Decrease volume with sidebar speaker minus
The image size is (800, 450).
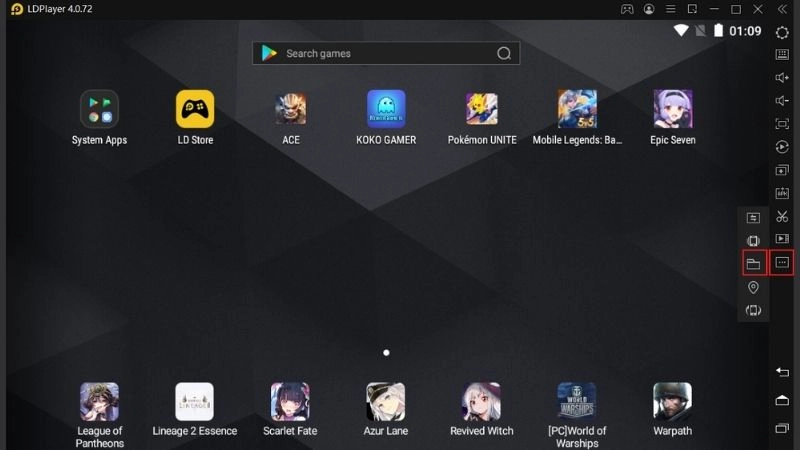[x=782, y=101]
